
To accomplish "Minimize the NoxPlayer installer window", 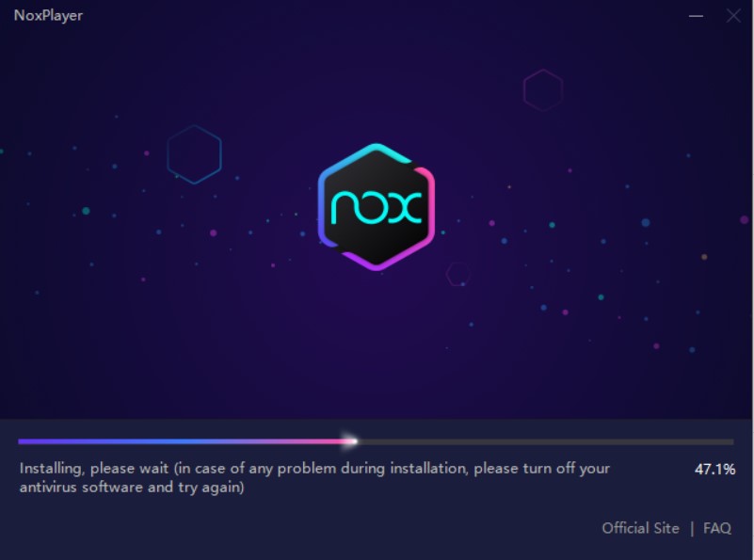I will click(x=696, y=16).
